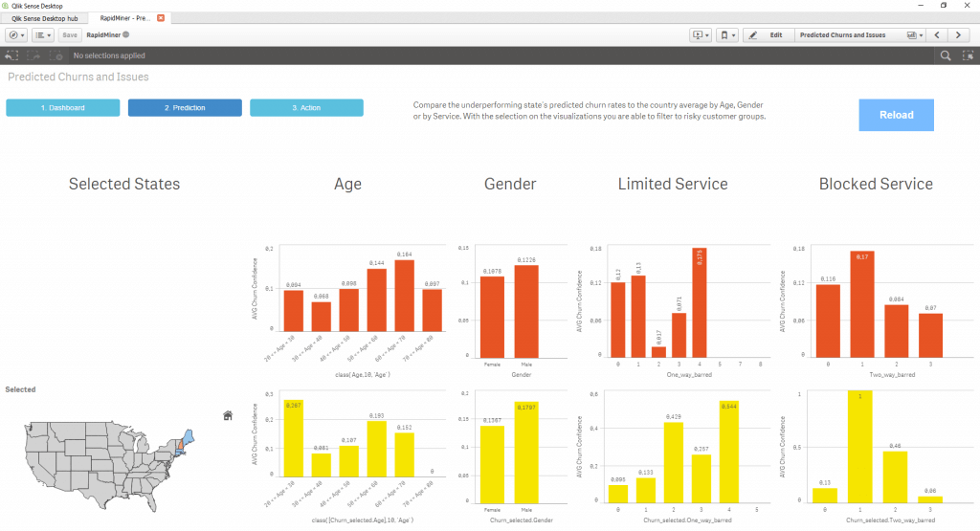Go to the next sheet
This screenshot has width=980, height=531.
[958, 35]
